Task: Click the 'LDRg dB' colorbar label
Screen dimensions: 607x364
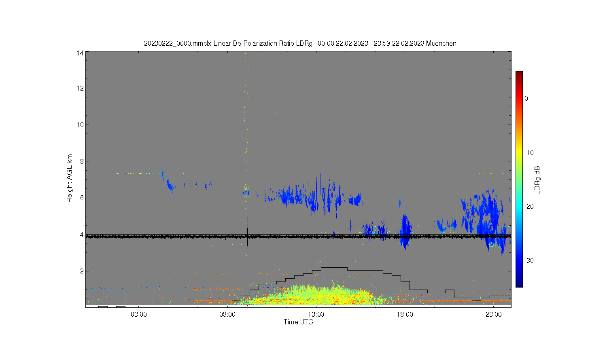Action: tap(537, 180)
